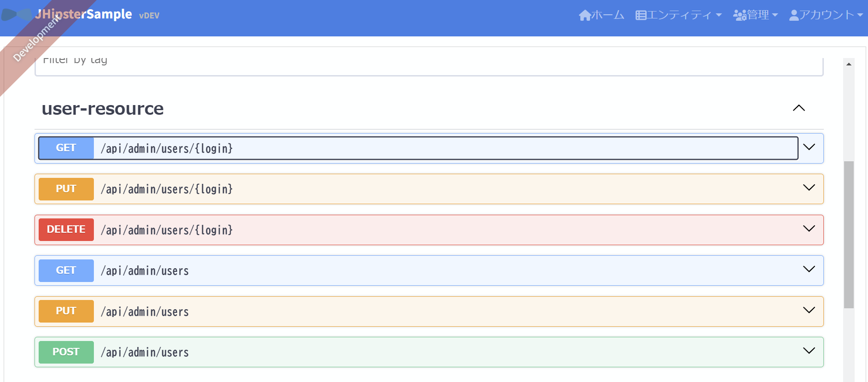Click chevron on PUT /api/admin/users row

809,310
